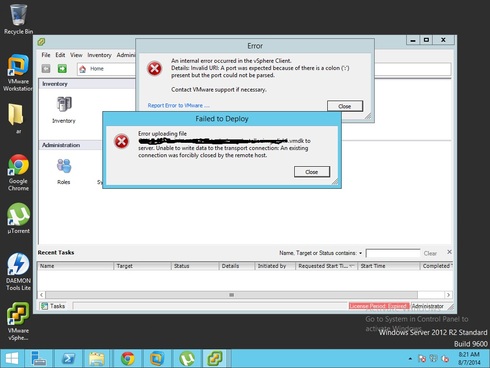
Task: Show hidden system tray icons arrow
Action: 410,359
